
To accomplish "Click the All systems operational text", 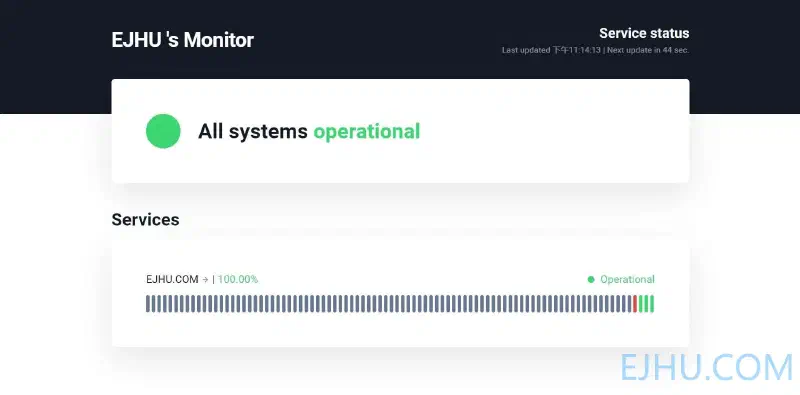I will 309,131.
